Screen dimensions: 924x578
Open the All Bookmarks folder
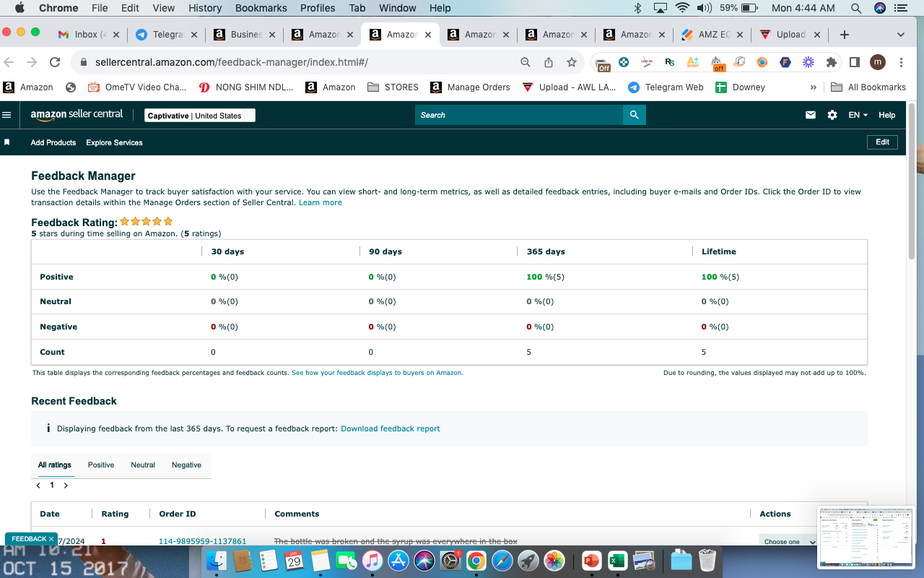[x=868, y=87]
